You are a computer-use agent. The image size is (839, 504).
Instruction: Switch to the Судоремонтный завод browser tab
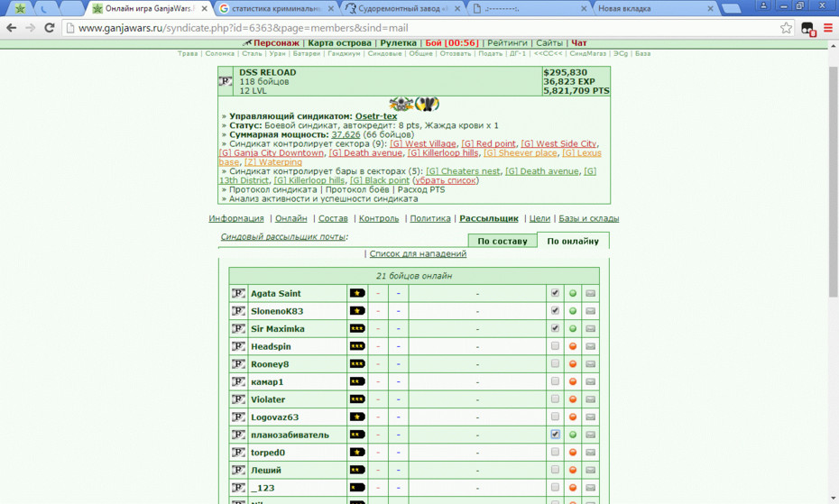tap(403, 8)
